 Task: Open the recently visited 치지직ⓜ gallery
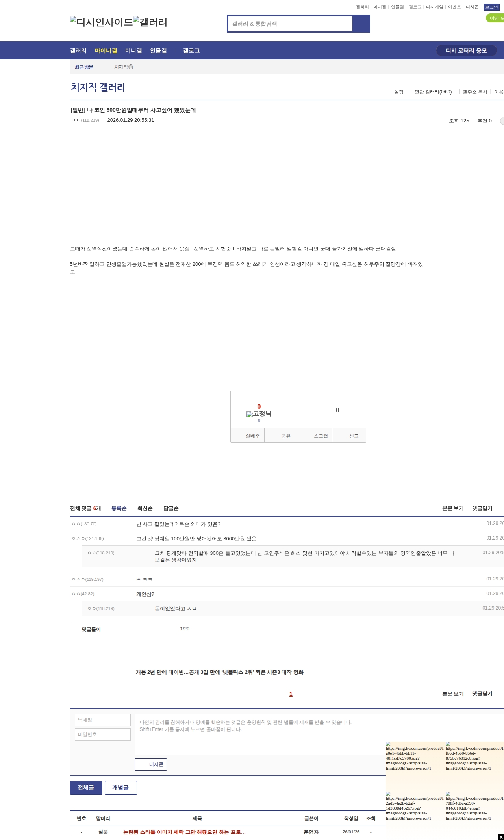point(124,67)
